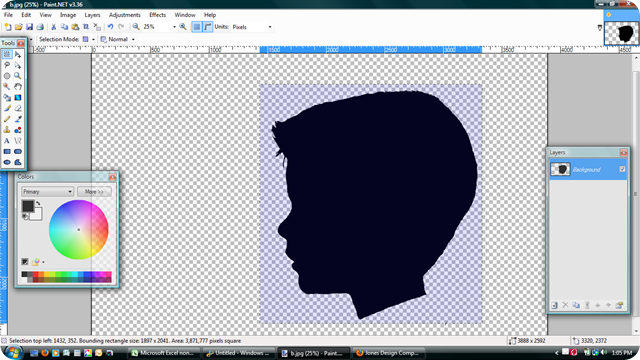Switch to Jones Design Comp taskbar button
The height and width of the screenshot is (360, 640).
389,353
